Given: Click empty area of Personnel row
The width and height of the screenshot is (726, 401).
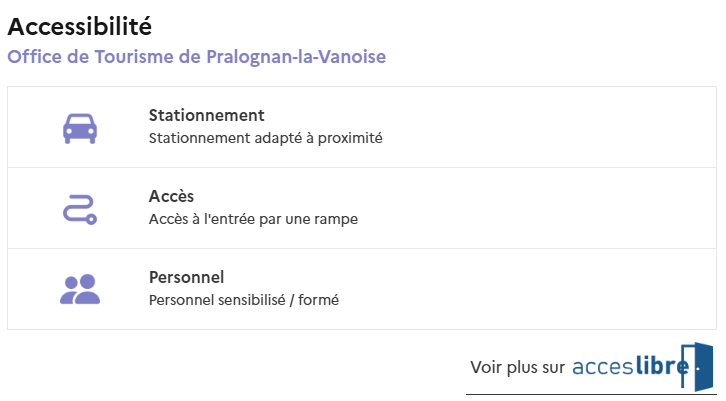Looking at the screenshot, I should pos(550,289).
